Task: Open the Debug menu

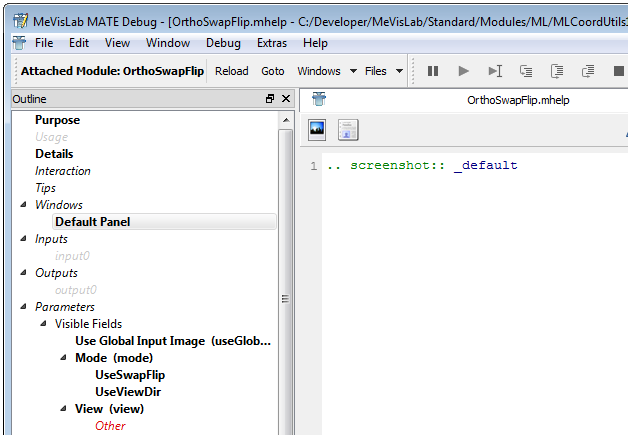Action: click(x=223, y=43)
